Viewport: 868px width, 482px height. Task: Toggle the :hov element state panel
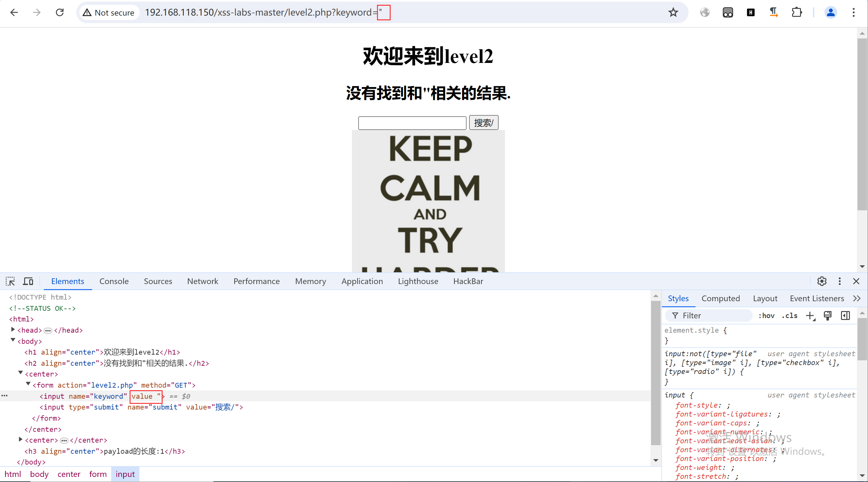(x=766, y=316)
